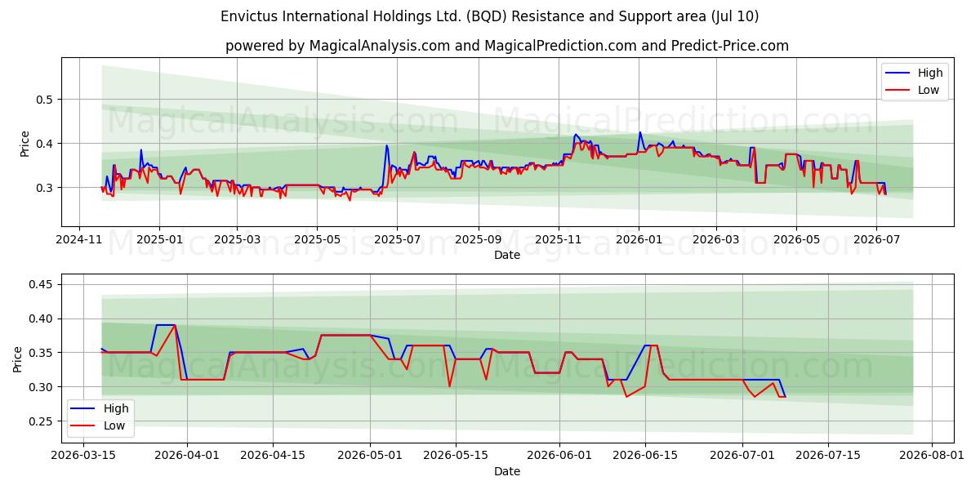Click 'Low' in the bottom chart legend
The image size is (980, 490).
click(114, 425)
